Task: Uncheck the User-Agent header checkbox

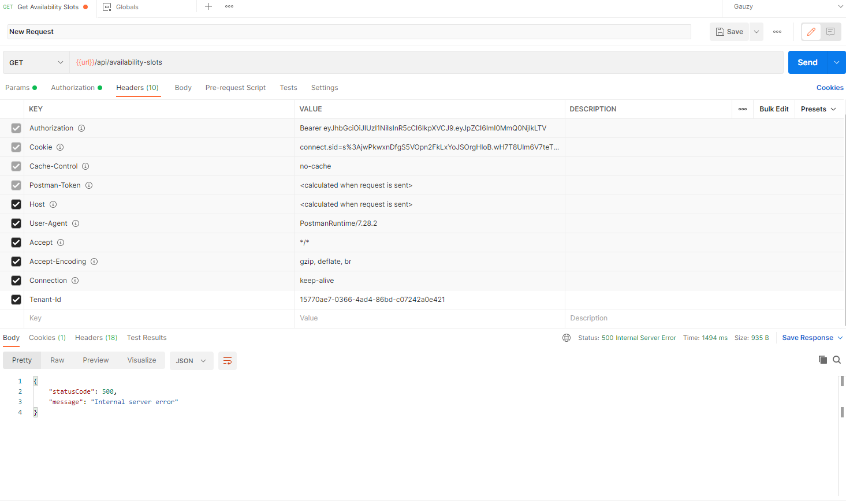Action: [16, 223]
